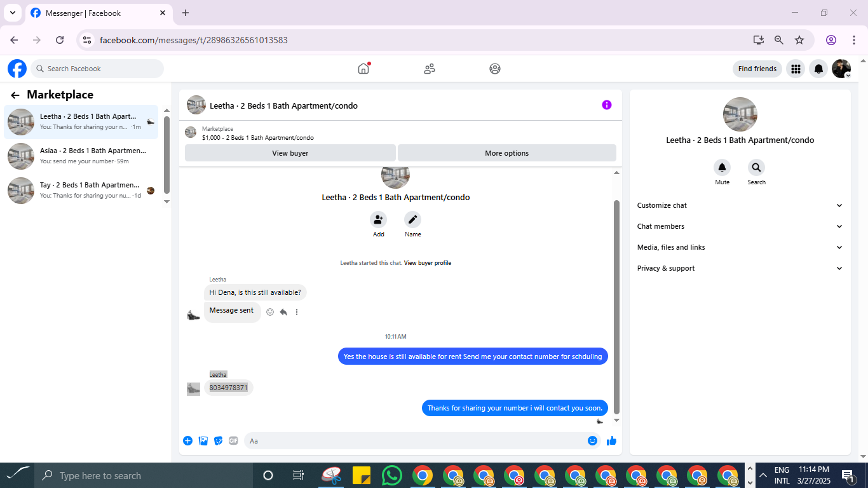The image size is (868, 488).
Task: Install the app via the address bar icon
Action: [x=759, y=40]
